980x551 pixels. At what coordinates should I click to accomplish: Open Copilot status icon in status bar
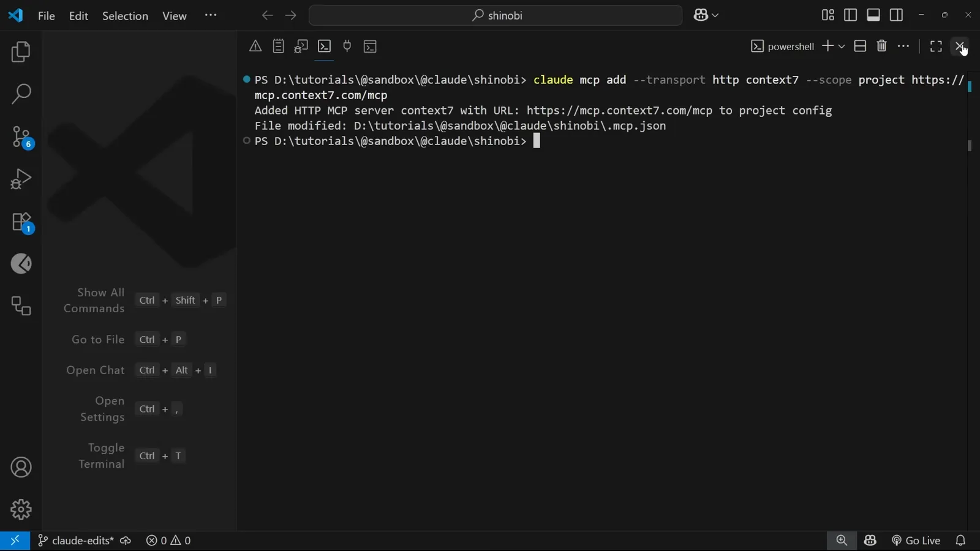point(870,541)
